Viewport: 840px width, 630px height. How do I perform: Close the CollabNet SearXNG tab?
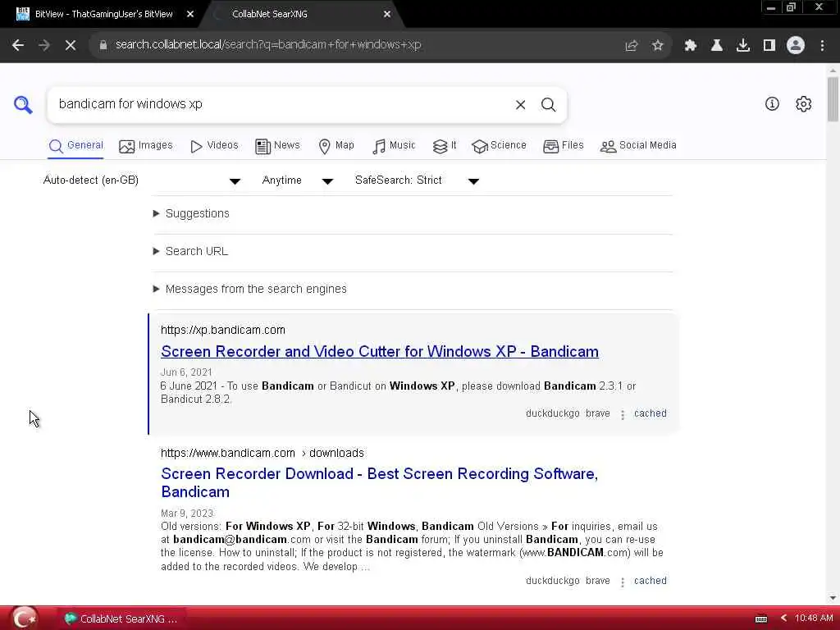point(387,15)
